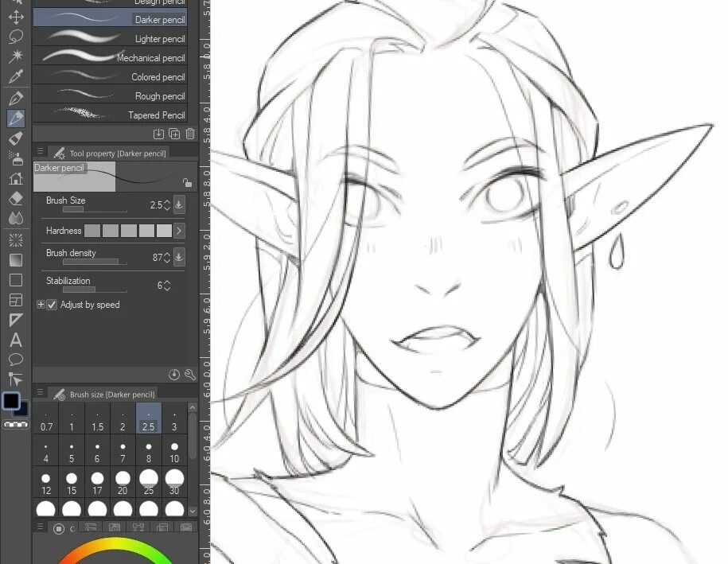The image size is (728, 564).
Task: Select the Lasso selection tool
Action: click(x=16, y=37)
